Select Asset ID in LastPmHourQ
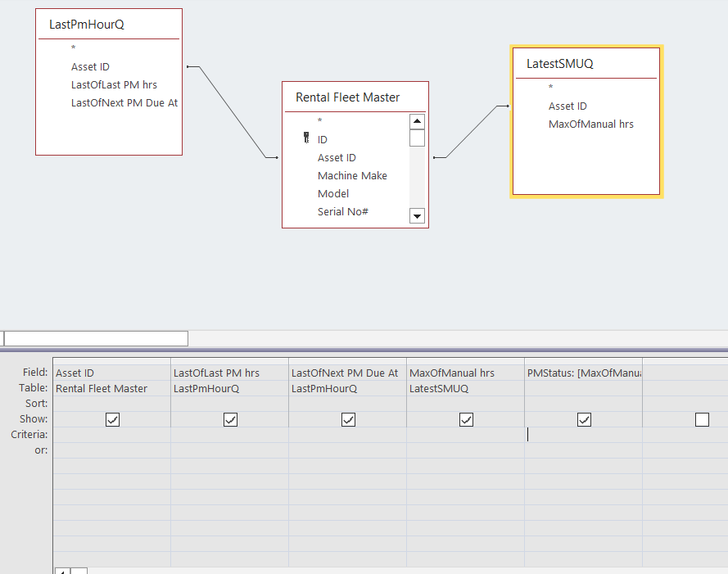Viewport: 728px width, 574px height. (90, 67)
